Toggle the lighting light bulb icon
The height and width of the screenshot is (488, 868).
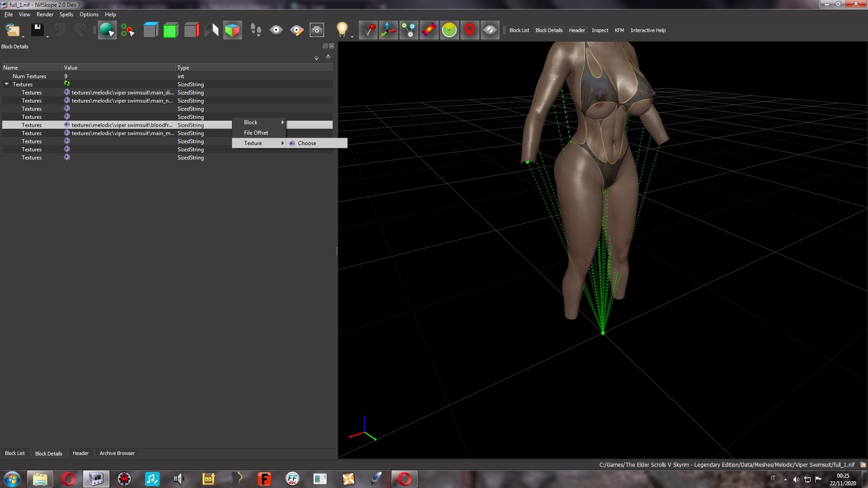342,30
